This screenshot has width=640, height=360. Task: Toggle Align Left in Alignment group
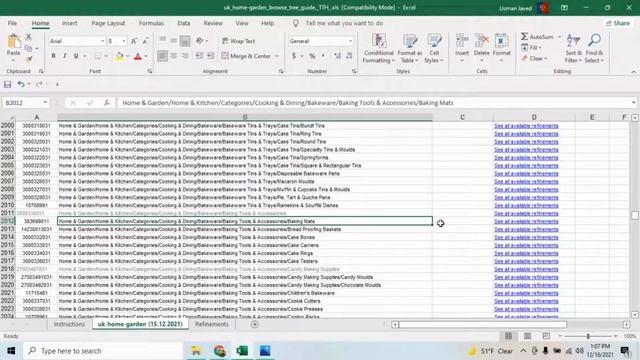(162, 56)
